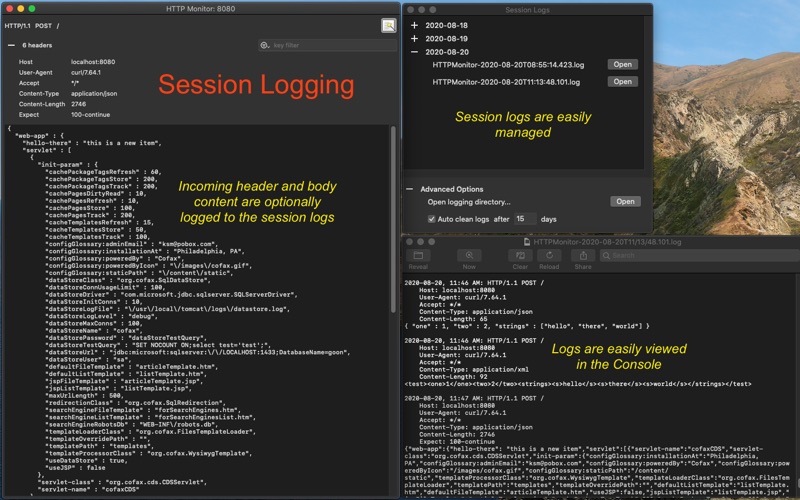Open the logging directory
Screen dimensions: 800x500
[625, 201]
